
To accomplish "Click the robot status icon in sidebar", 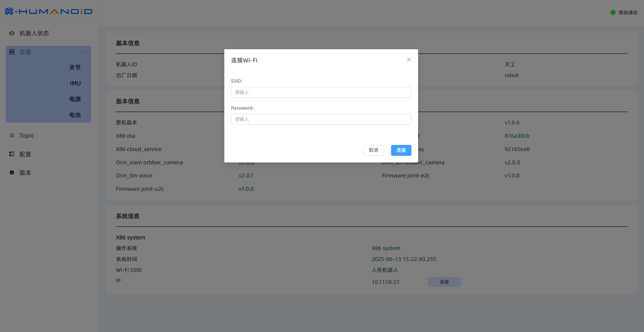I will coord(12,33).
